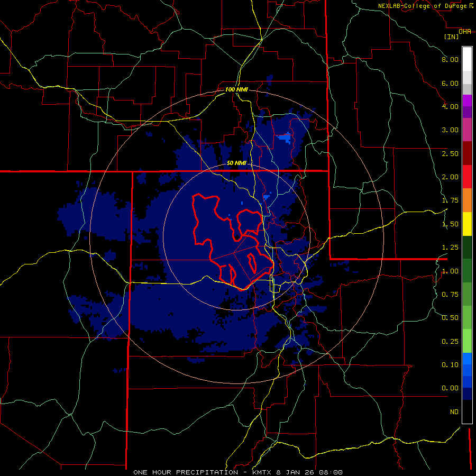Screen dimensions: 476x476
Task: Click the KMTX radar site identifier
Action: tap(262, 472)
